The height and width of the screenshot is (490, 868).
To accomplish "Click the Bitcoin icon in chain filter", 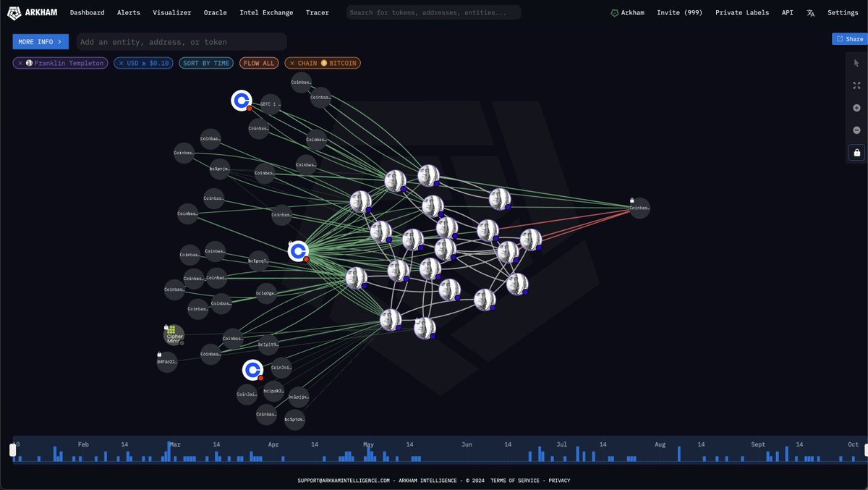I will coord(324,63).
